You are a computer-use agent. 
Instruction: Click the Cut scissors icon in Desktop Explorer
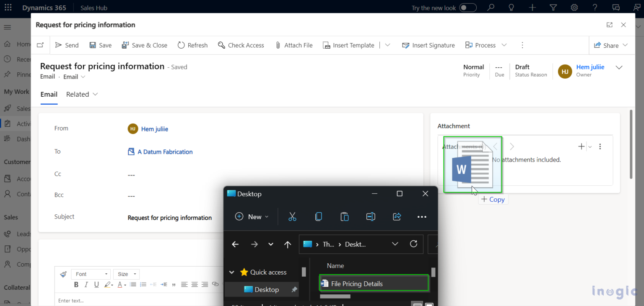coord(292,216)
